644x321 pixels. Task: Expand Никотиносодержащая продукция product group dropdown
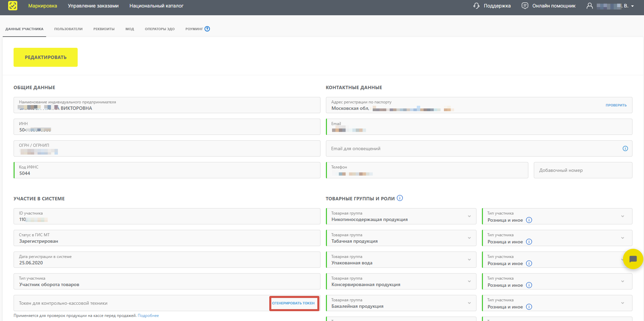469,216
